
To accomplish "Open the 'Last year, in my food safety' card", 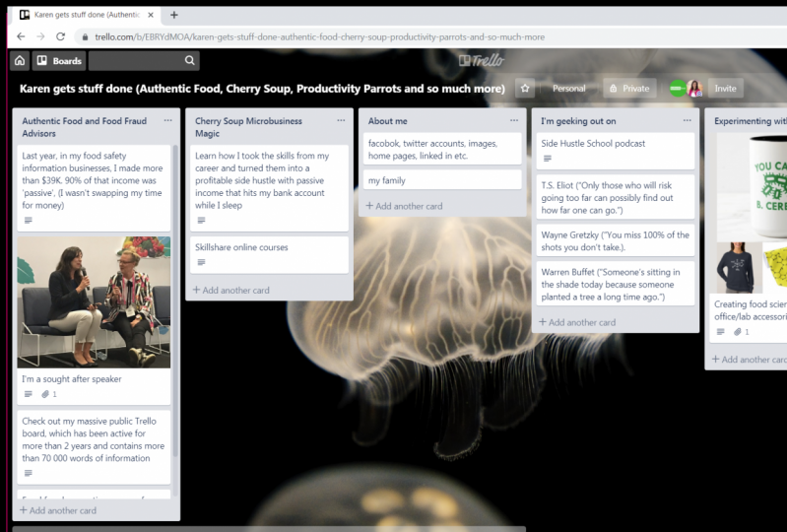I will [94, 188].
